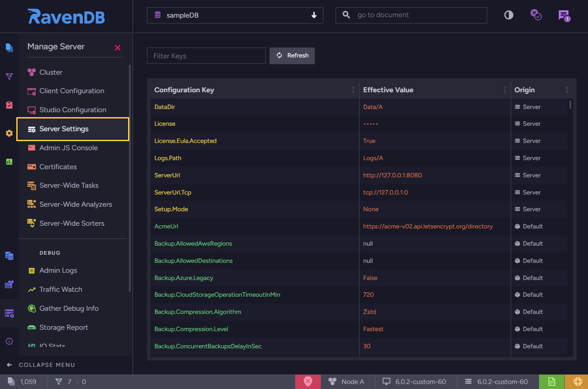Click the ServerUrl value http://127.0.0.1:8080
This screenshot has width=588, height=389.
tap(393, 176)
